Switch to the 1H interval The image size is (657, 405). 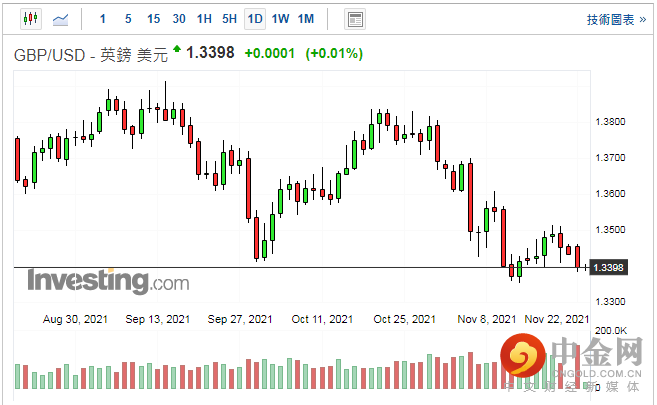point(204,19)
